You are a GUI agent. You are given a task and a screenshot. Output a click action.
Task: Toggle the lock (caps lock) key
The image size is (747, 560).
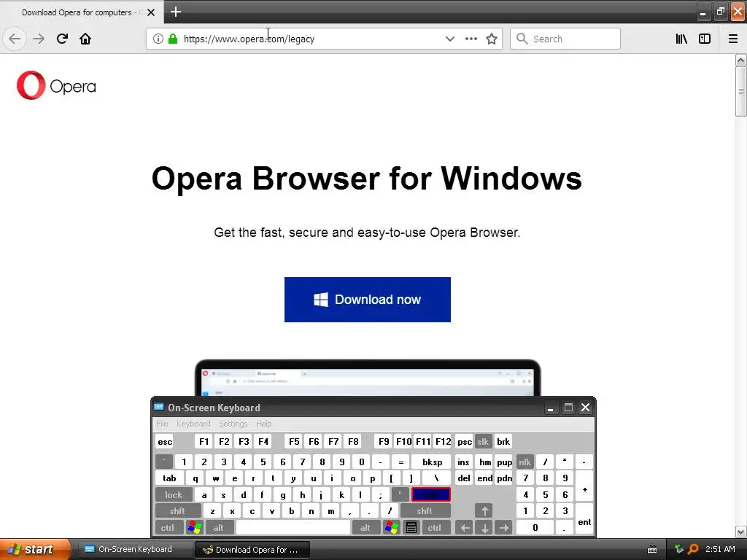pyautogui.click(x=174, y=495)
